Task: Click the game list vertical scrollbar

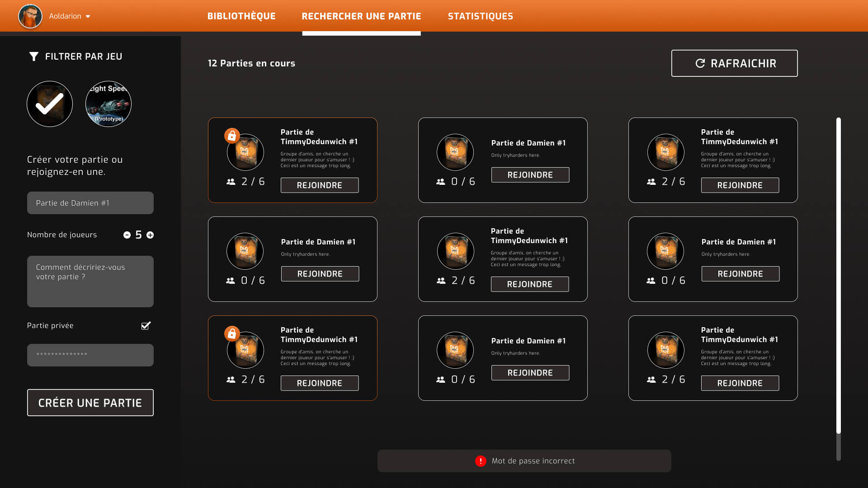Action: pyautogui.click(x=838, y=276)
